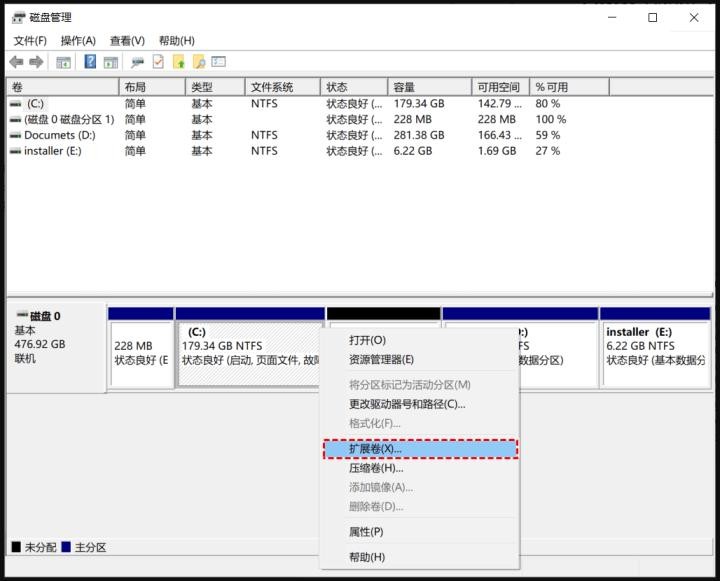Select the Documets (D:) row in volume list

pos(60,135)
